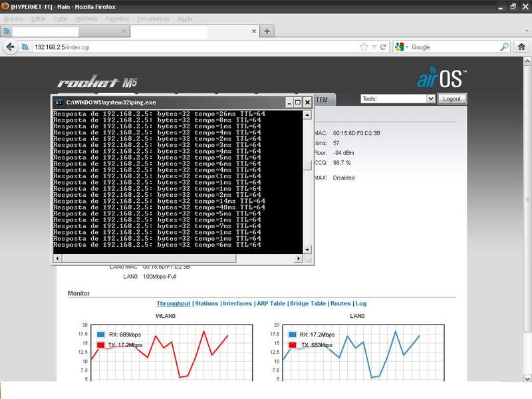Viewport: 532px width, 399px height.
Task: Click the ping console vertical scrollbar thumb
Action: tap(307, 165)
